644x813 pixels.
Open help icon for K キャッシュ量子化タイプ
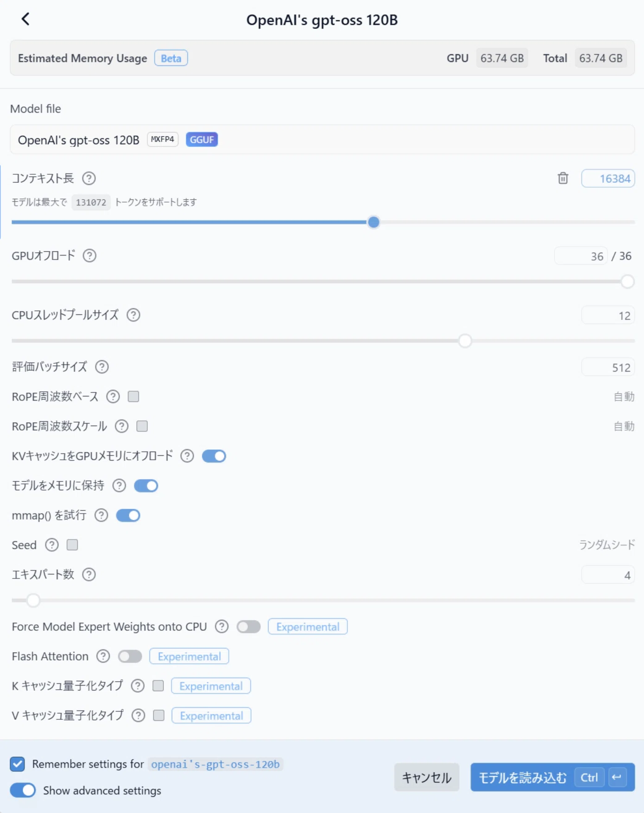pyautogui.click(x=138, y=686)
